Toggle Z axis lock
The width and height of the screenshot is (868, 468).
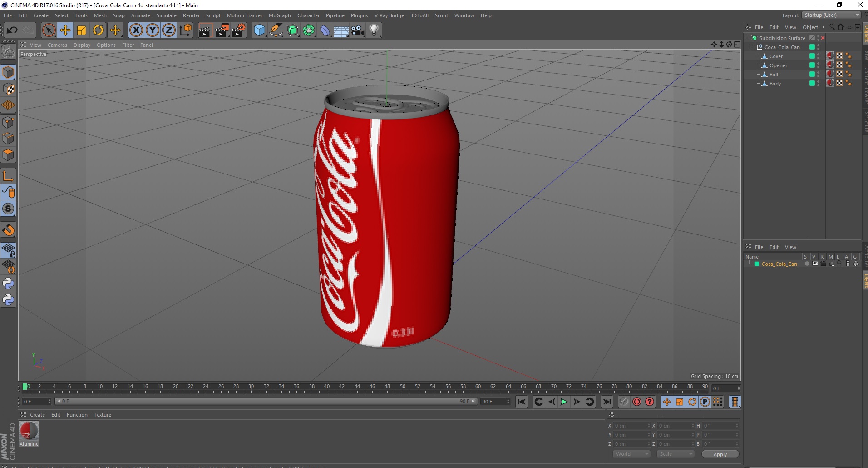[x=169, y=30]
